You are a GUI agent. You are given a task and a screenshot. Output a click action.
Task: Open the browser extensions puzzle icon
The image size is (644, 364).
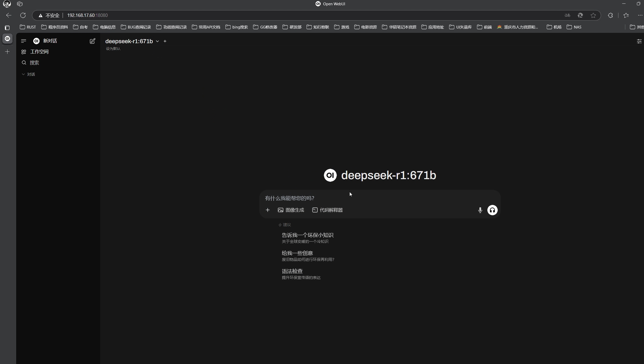pyautogui.click(x=610, y=15)
